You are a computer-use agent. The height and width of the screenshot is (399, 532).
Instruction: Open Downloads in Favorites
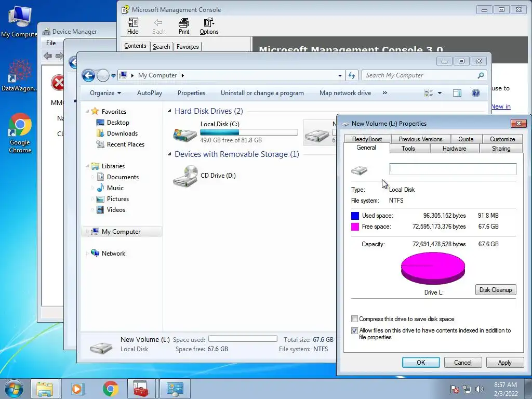pyautogui.click(x=122, y=134)
